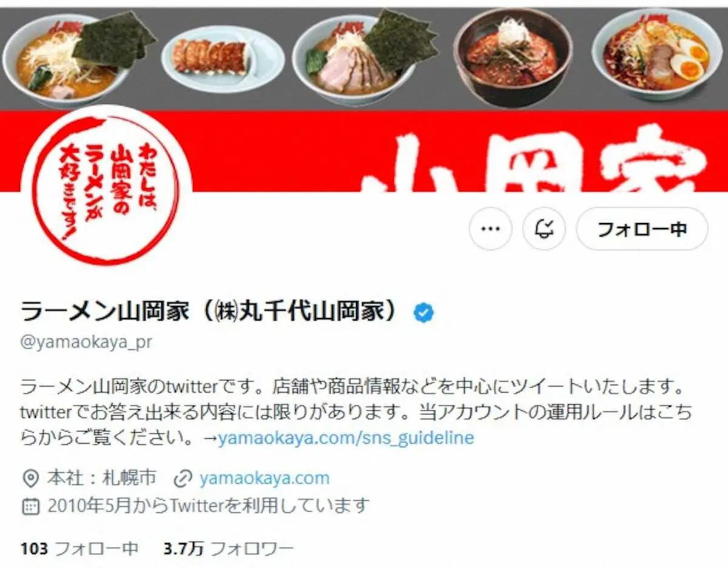
Task: Click the calendar icon by join date
Action: 30,505
